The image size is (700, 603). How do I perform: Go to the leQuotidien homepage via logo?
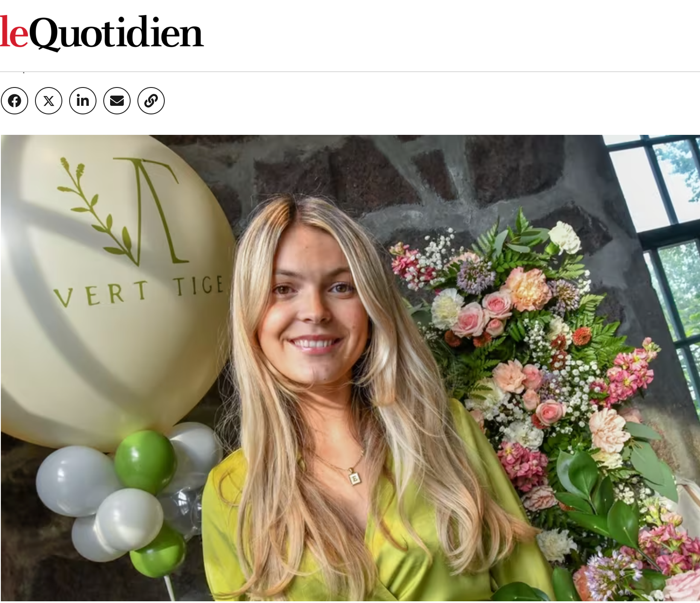[x=102, y=32]
